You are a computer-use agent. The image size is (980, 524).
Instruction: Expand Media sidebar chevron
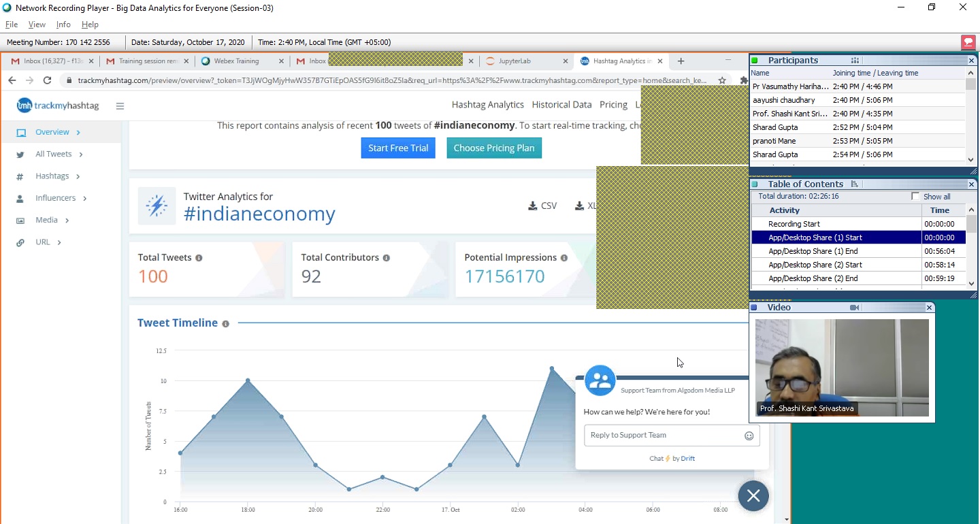(x=67, y=220)
